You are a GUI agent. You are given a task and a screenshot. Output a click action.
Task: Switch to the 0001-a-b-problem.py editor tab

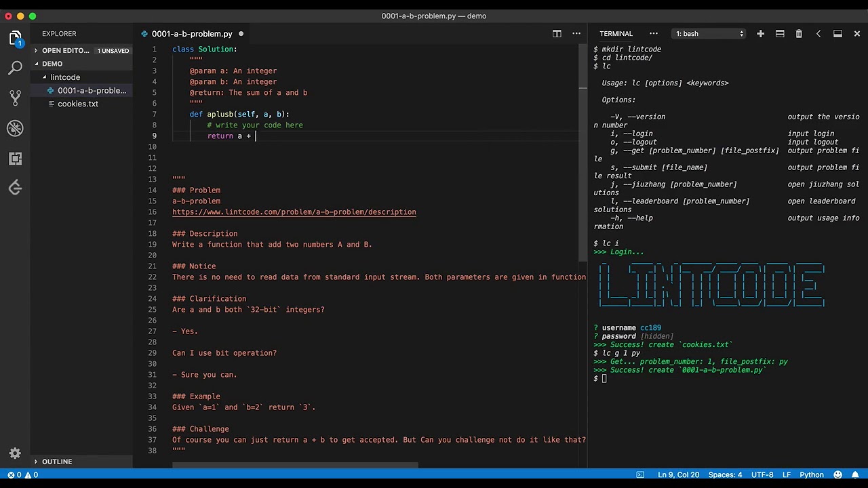point(192,33)
